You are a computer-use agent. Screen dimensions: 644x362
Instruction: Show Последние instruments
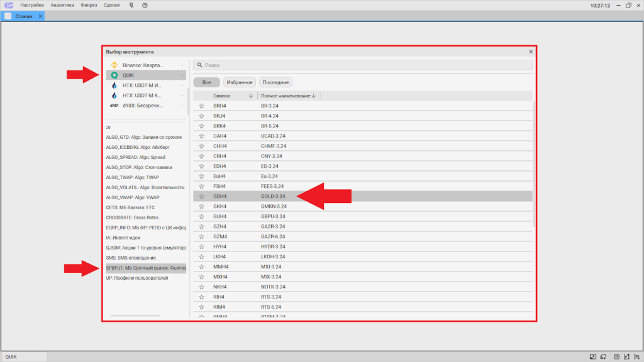click(275, 82)
